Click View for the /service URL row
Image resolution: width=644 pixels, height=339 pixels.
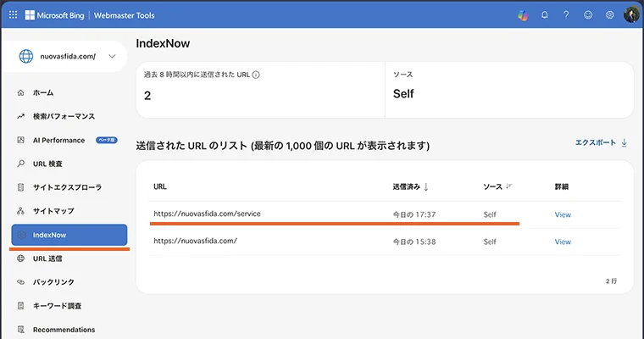coord(563,214)
